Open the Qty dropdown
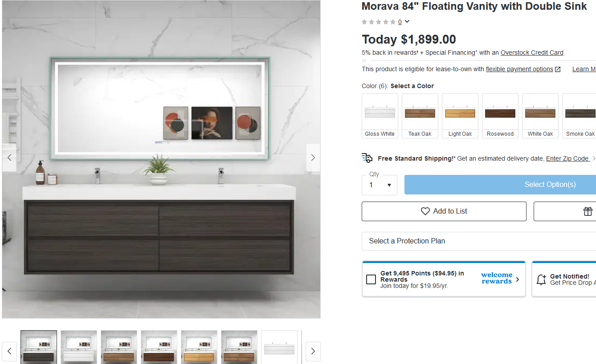 pos(380,185)
